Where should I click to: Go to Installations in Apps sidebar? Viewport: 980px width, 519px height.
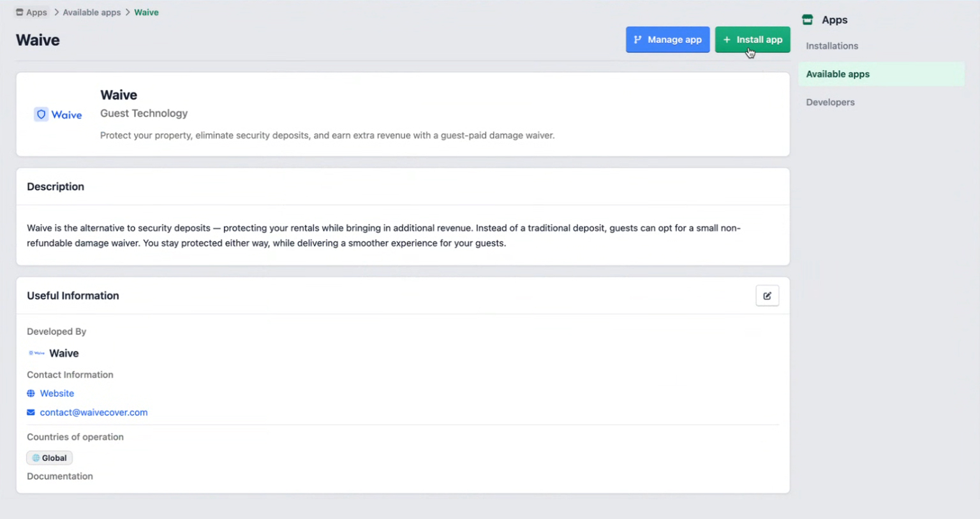832,46
